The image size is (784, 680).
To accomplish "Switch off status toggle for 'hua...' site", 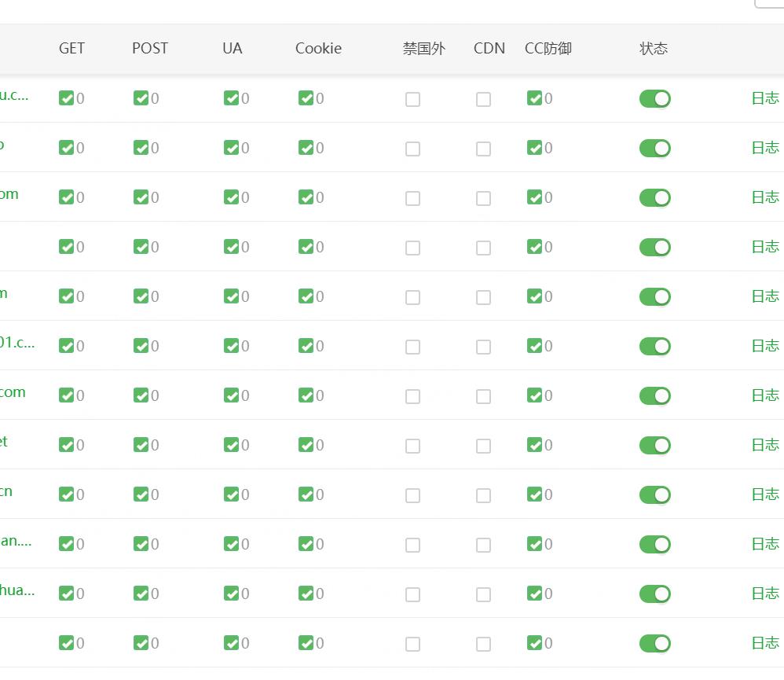I will pyautogui.click(x=654, y=594).
